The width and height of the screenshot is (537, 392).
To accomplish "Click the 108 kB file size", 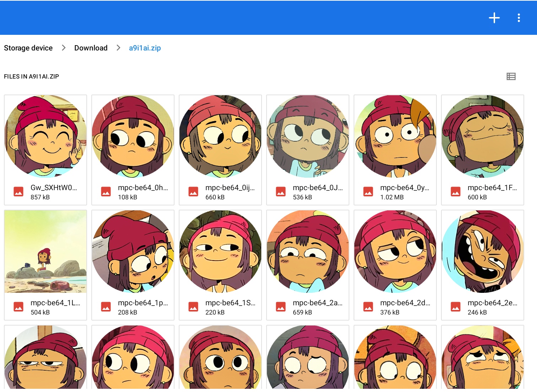I will (x=128, y=197).
